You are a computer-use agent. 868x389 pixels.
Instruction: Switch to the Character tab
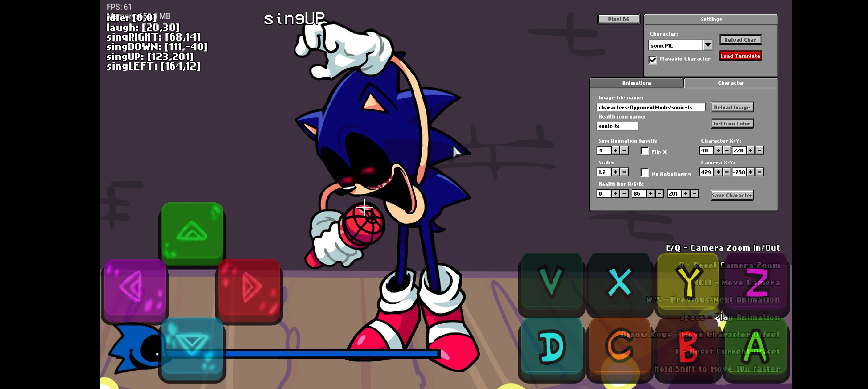click(x=731, y=83)
